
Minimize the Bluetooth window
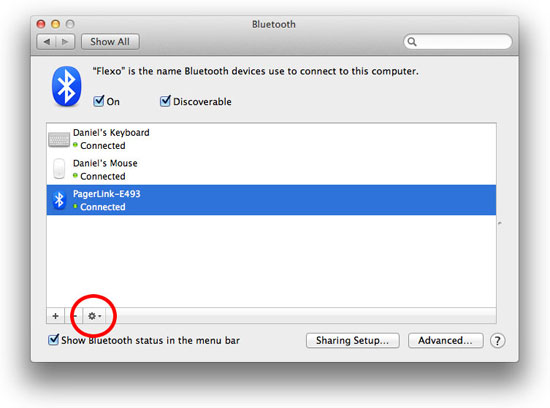(x=55, y=24)
